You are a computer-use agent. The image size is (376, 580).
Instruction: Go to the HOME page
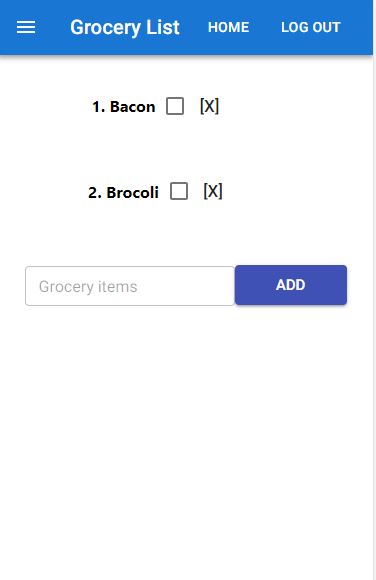coord(228,27)
